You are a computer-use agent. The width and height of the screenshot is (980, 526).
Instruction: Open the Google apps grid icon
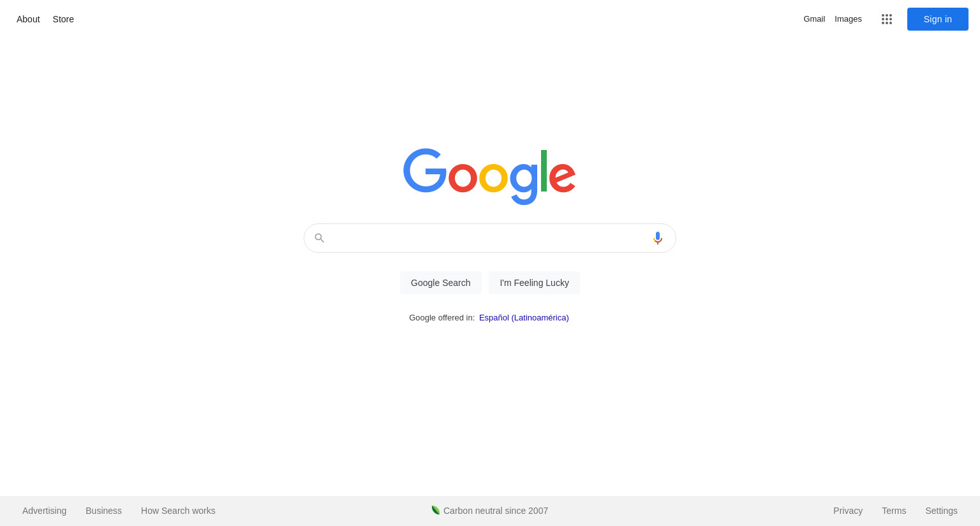(887, 19)
